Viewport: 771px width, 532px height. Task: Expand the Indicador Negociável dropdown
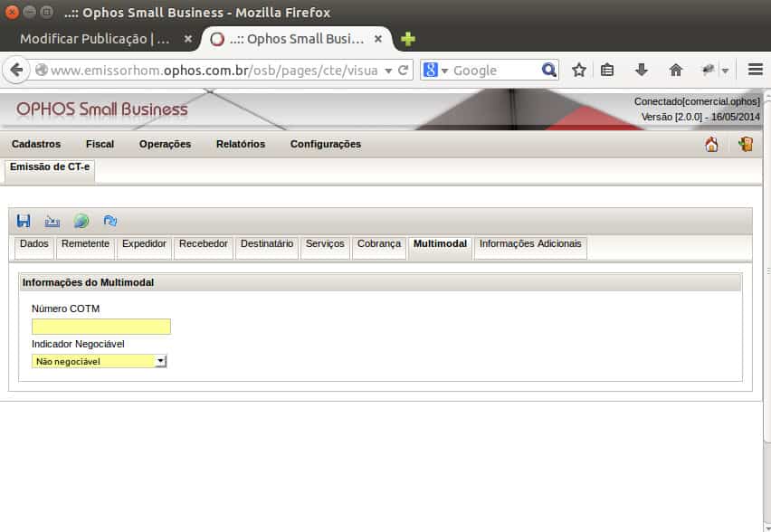(x=160, y=361)
